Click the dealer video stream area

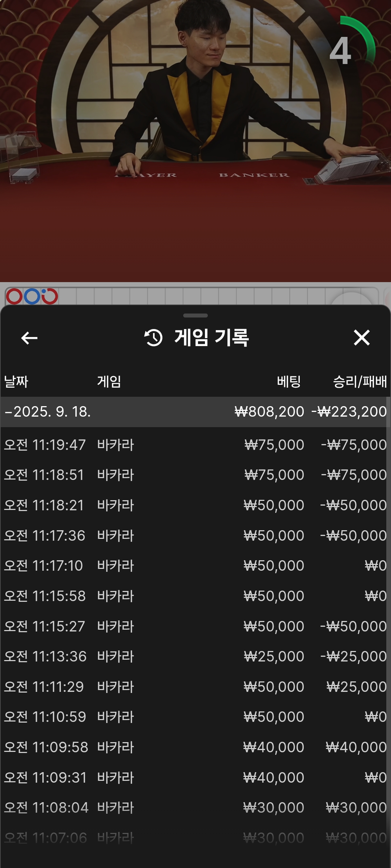195,141
